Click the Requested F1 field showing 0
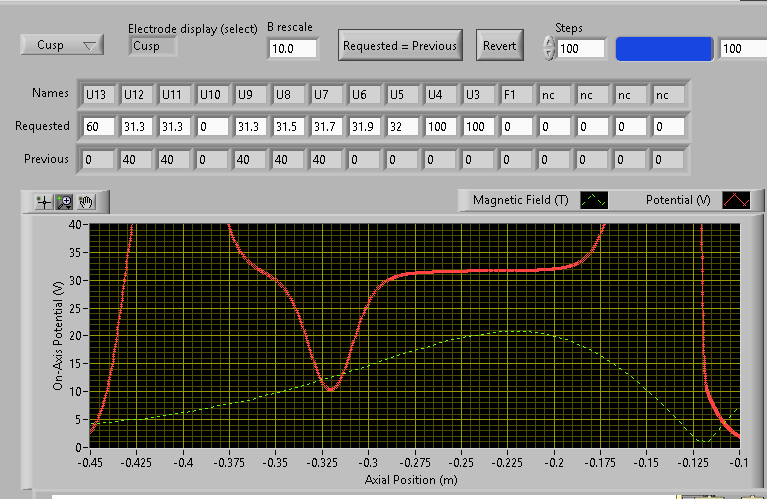767x499 pixels. pos(516,127)
